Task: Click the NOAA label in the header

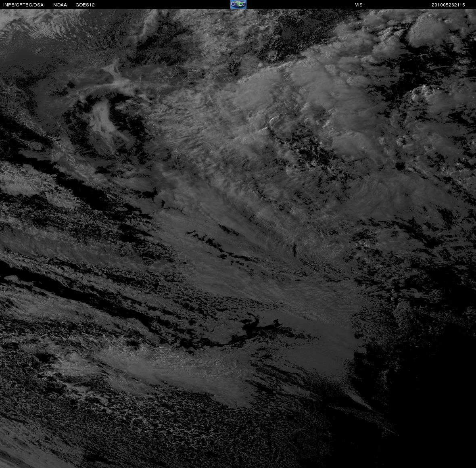Action: 60,5
